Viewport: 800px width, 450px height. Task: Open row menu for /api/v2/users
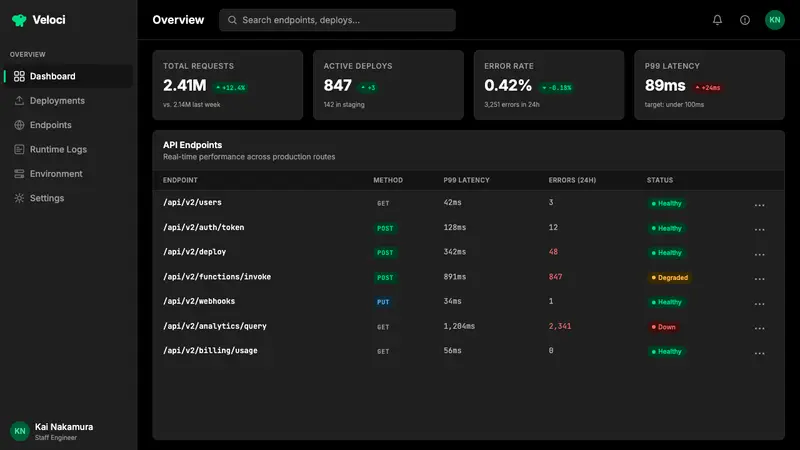coord(759,205)
